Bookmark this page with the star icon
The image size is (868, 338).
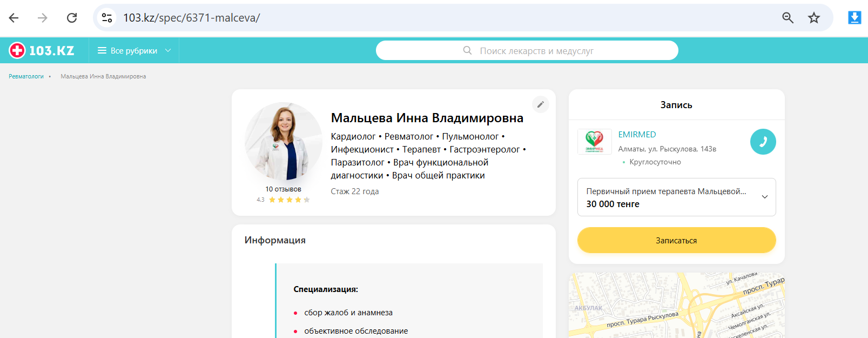[814, 18]
